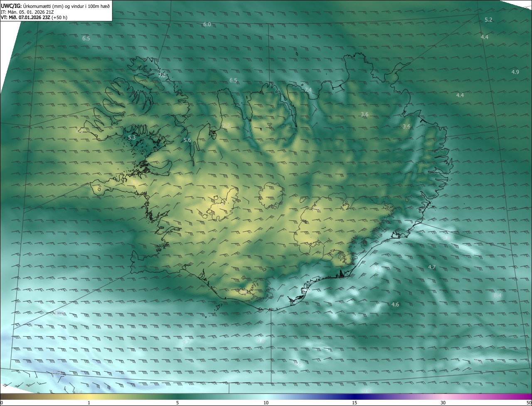Click the colorbar tick label 50
The height and width of the screenshot is (406, 532).
(529, 403)
